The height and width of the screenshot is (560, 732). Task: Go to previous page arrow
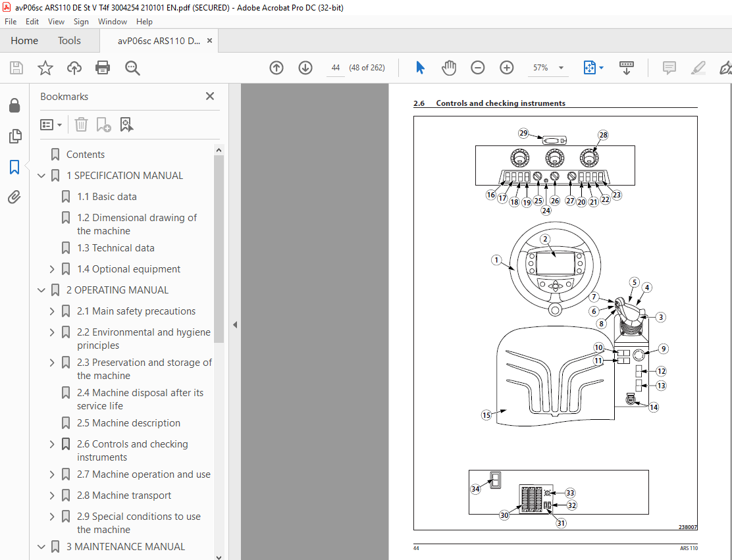276,68
